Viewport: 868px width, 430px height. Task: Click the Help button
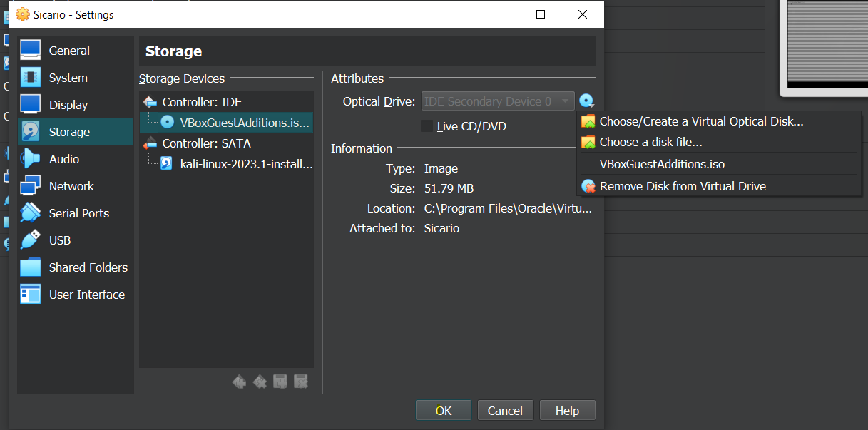click(567, 411)
